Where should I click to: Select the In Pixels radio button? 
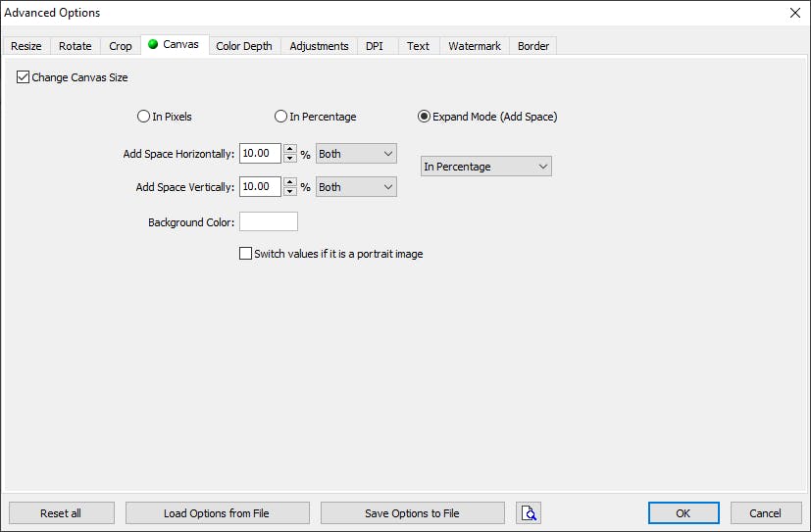point(144,117)
